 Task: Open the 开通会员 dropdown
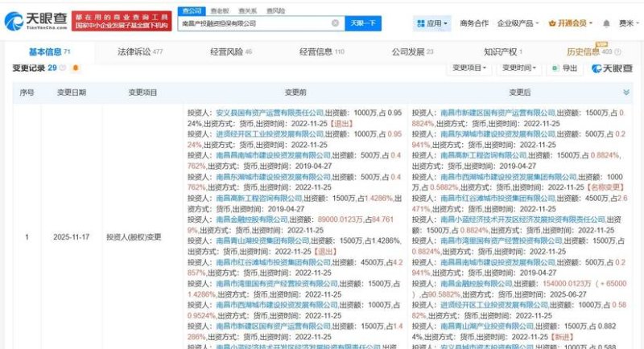click(x=571, y=23)
